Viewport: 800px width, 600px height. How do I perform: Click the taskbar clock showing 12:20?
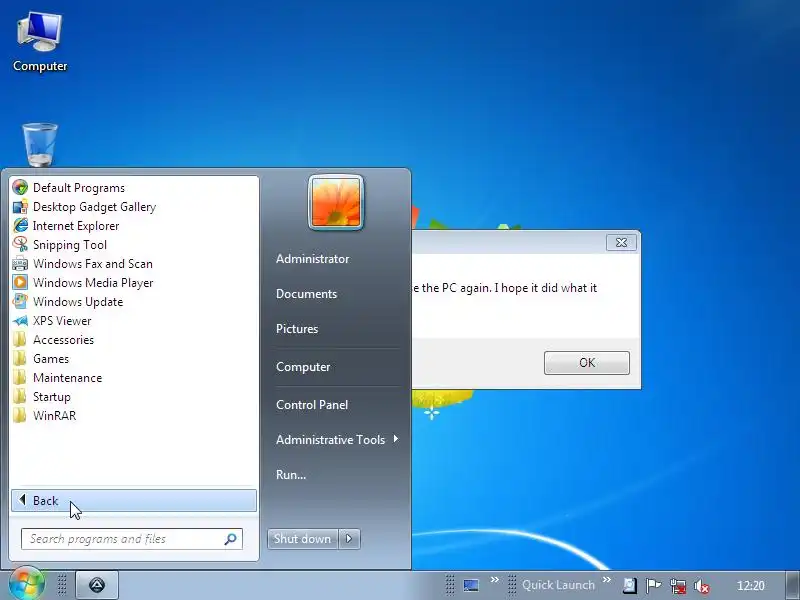point(751,586)
